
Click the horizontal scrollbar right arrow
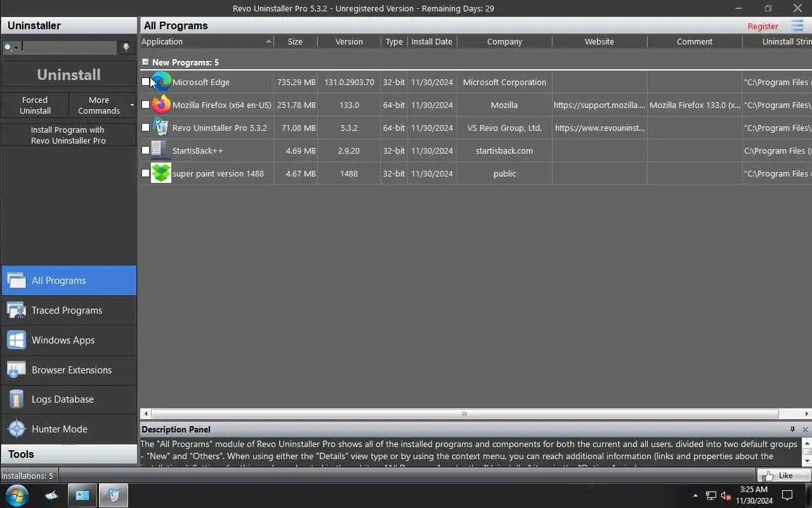(806, 413)
